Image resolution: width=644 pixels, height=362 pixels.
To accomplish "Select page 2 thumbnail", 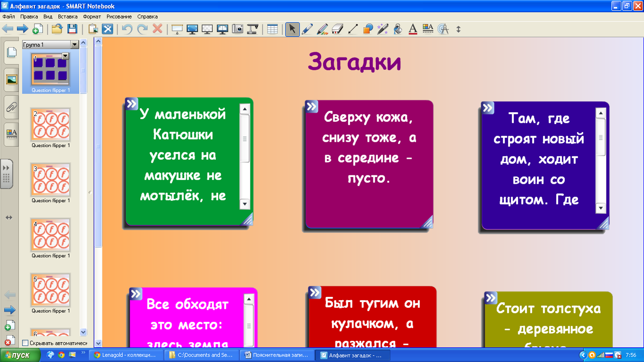I will click(50, 125).
